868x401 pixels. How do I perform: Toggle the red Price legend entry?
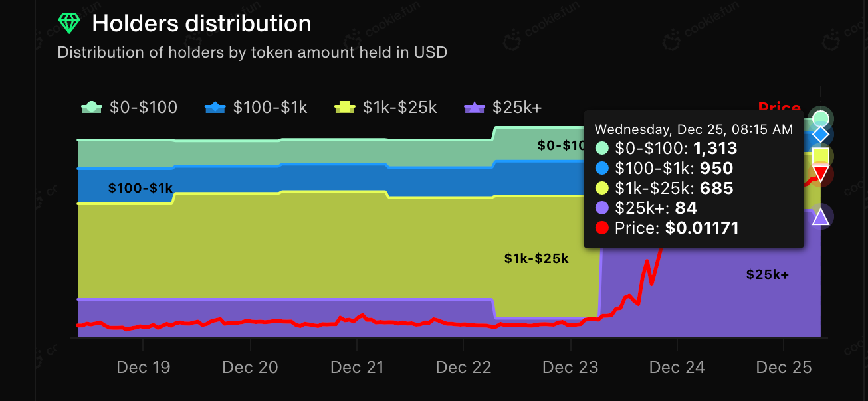(x=778, y=106)
